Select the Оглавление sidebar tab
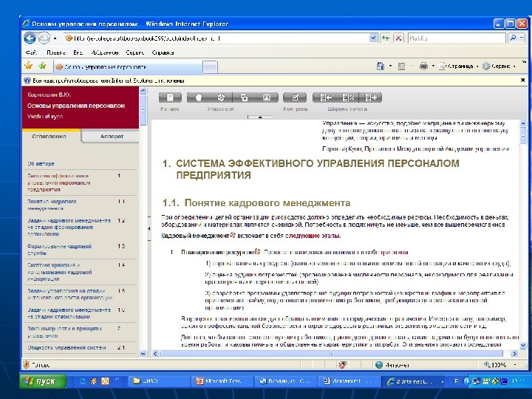The image size is (532, 399). [x=50, y=137]
